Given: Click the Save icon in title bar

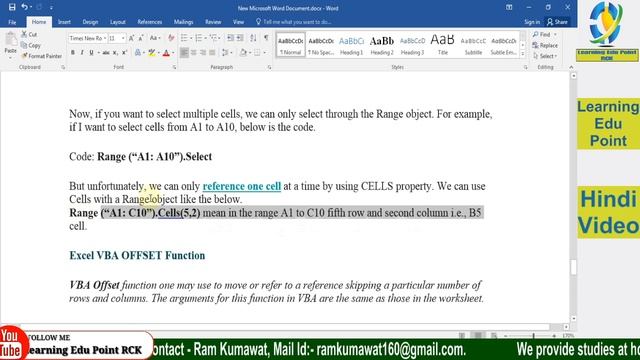Looking at the screenshot, I should 12,7.
